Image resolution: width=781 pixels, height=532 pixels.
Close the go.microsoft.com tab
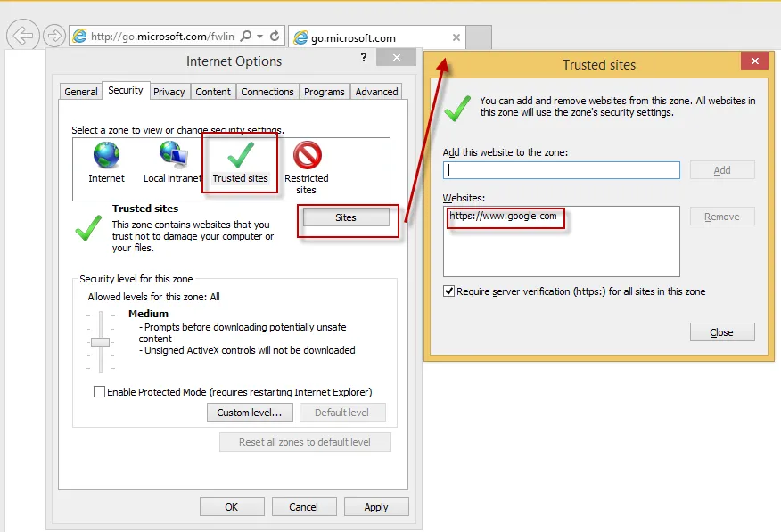[x=456, y=37]
